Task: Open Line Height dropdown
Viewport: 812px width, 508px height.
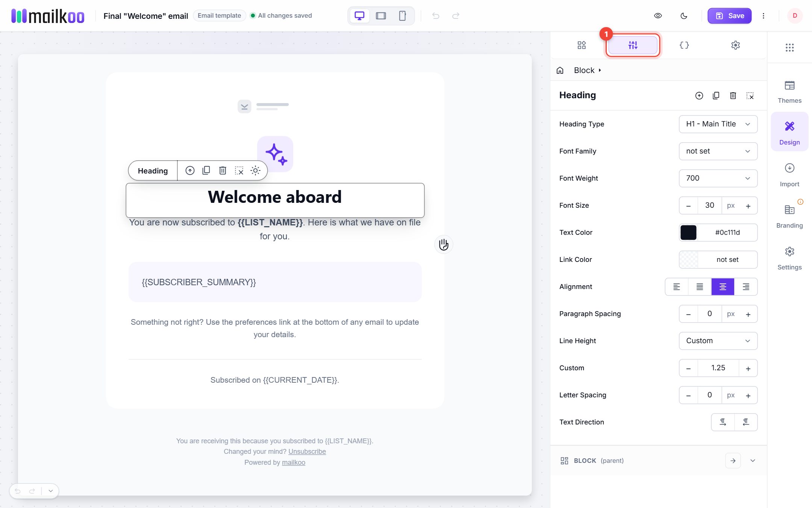Action: click(x=718, y=341)
